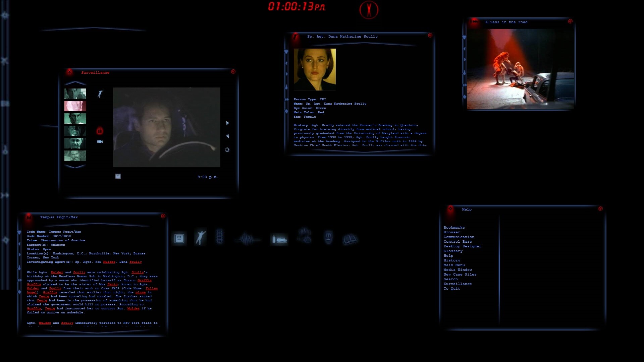Open the audio waveform icon in bottom toolbar
This screenshot has width=644, height=362.
pos(248,239)
